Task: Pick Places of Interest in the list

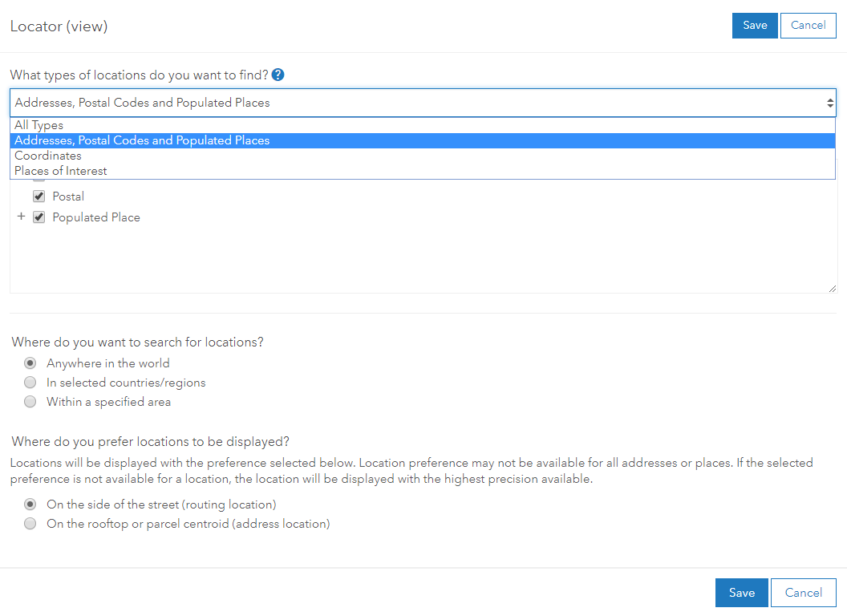Action: (x=61, y=171)
